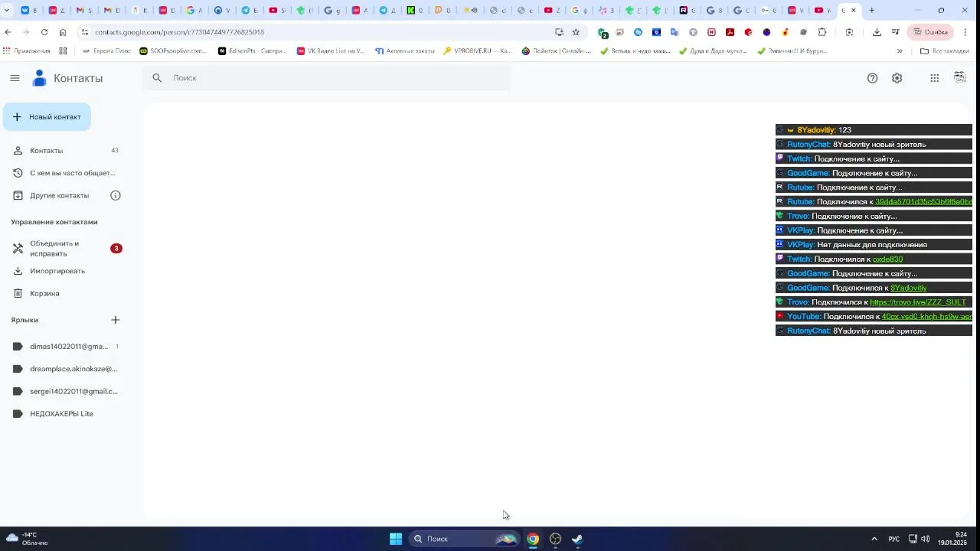Select the dreamplace.akinokaze@... label
Viewport: 980px width, 551px height.
click(66, 369)
